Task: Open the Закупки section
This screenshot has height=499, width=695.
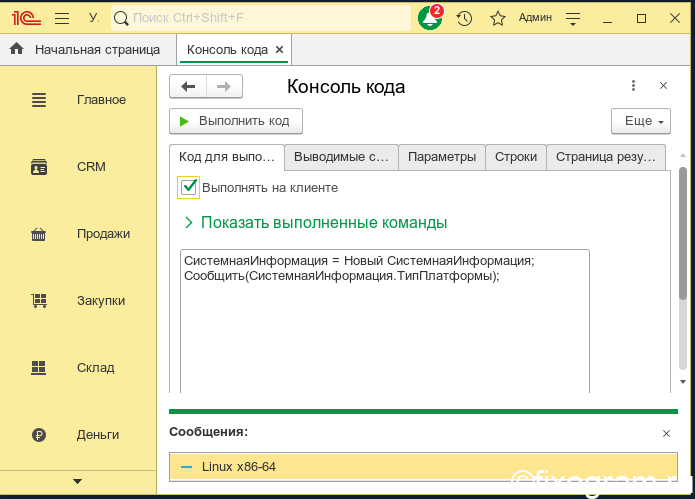Action: click(78, 300)
